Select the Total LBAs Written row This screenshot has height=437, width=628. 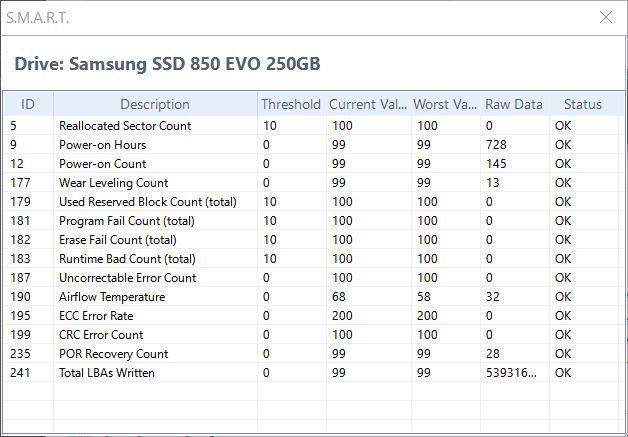pos(312,373)
